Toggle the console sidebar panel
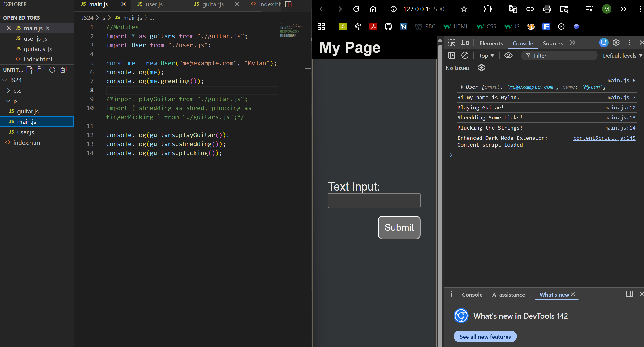644x347 pixels. [451, 55]
